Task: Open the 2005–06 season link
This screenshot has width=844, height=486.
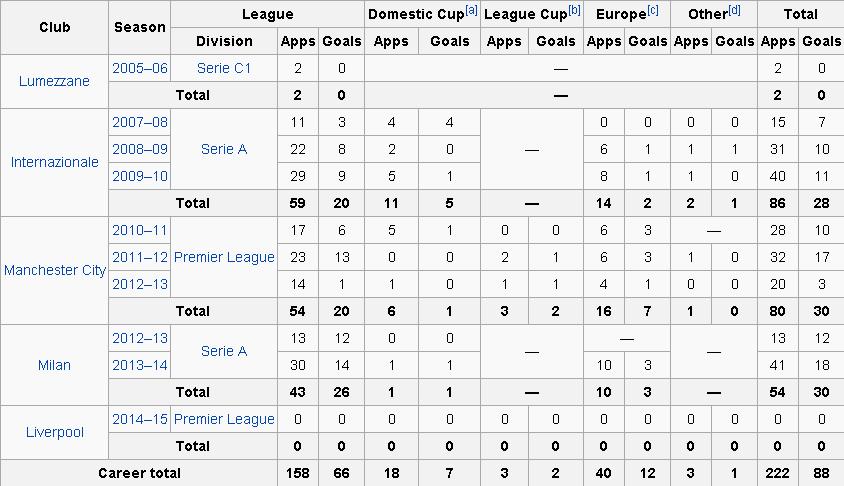Action: [x=140, y=68]
